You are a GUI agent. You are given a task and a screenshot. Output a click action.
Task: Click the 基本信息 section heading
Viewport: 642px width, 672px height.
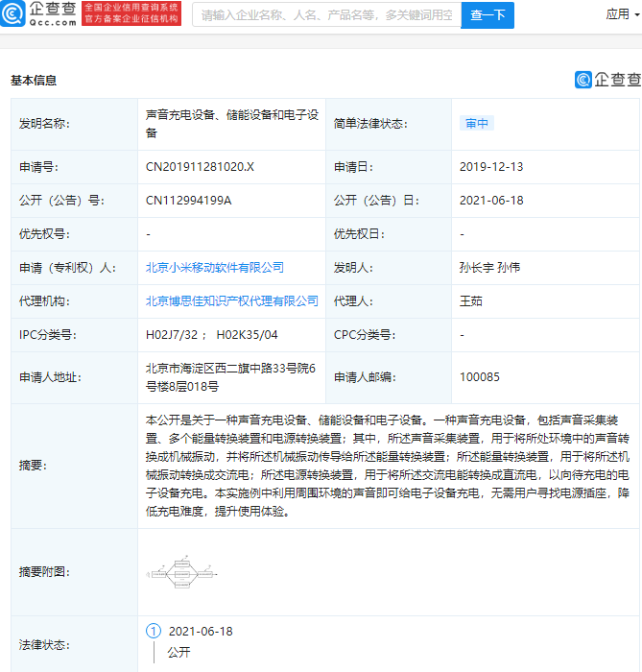point(34,80)
